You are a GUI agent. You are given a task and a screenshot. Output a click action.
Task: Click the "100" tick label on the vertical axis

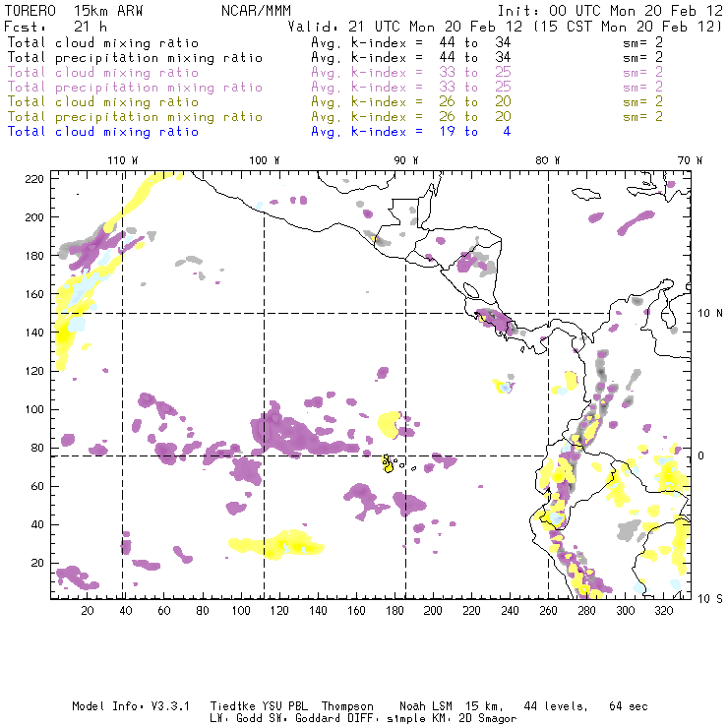tap(34, 409)
